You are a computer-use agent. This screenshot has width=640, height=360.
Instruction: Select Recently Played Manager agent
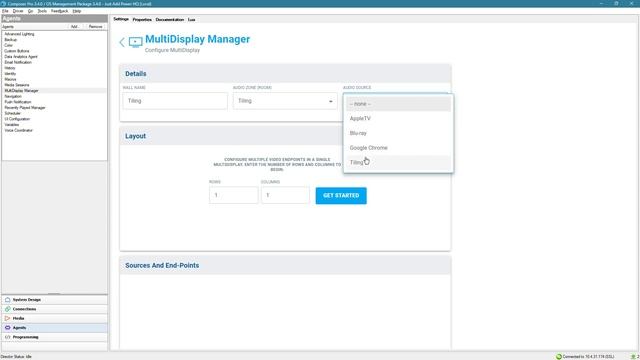[24, 108]
